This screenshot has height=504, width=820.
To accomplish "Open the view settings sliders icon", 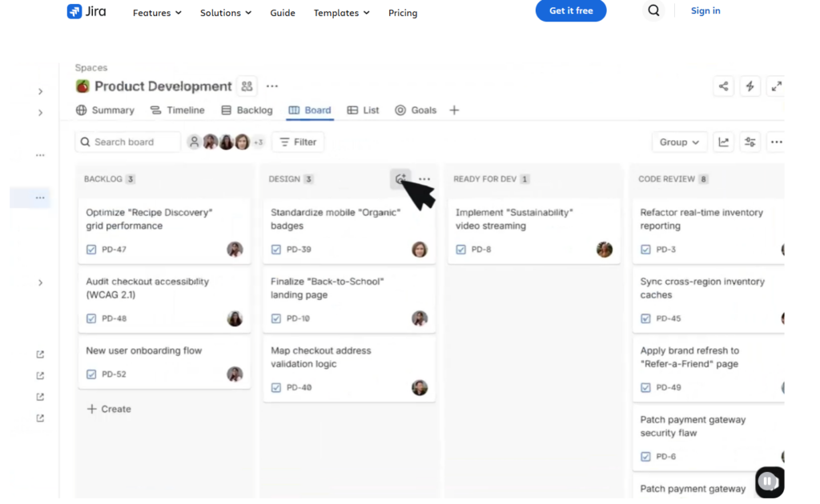I will point(750,142).
